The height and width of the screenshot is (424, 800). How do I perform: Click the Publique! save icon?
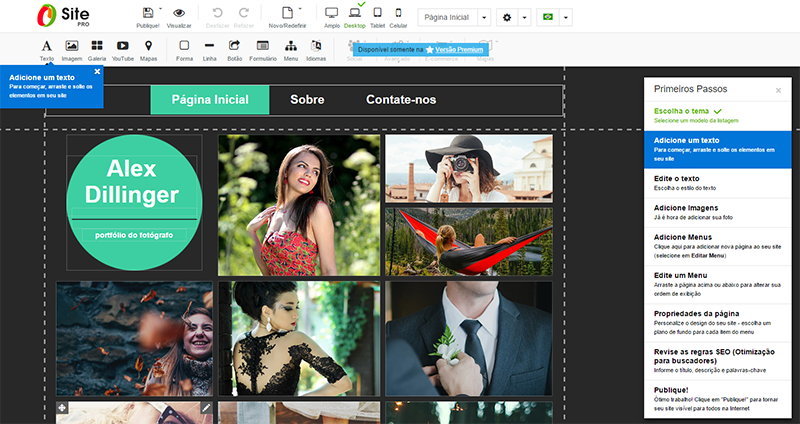point(148,13)
